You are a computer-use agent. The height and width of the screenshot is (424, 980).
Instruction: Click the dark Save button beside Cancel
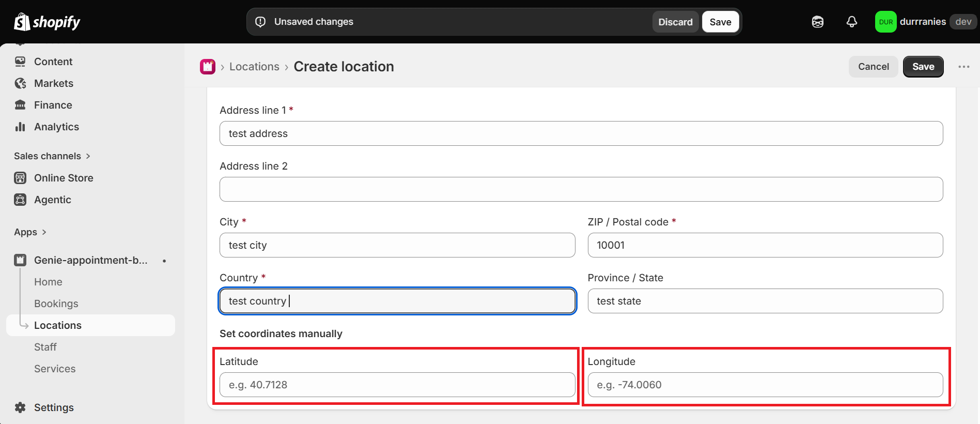click(923, 67)
